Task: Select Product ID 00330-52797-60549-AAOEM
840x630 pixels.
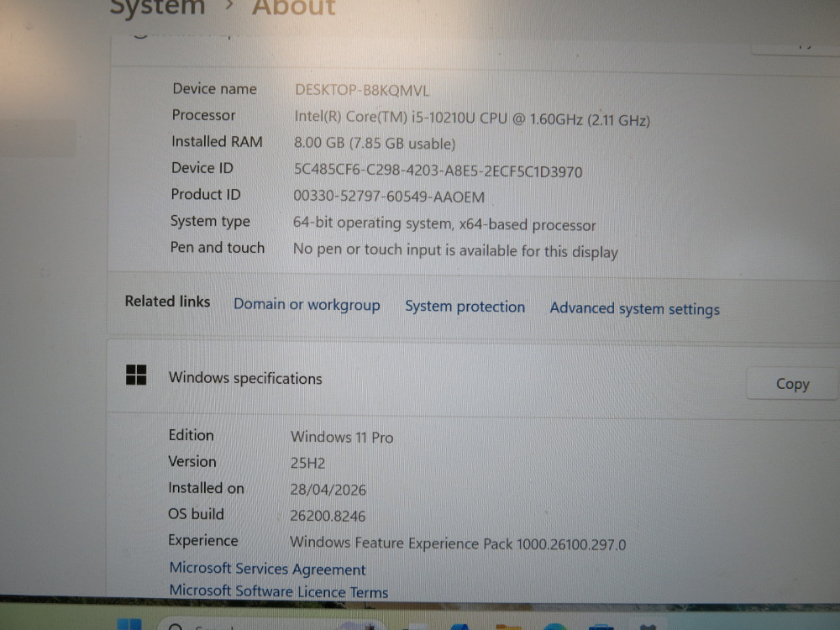Action: [389, 196]
